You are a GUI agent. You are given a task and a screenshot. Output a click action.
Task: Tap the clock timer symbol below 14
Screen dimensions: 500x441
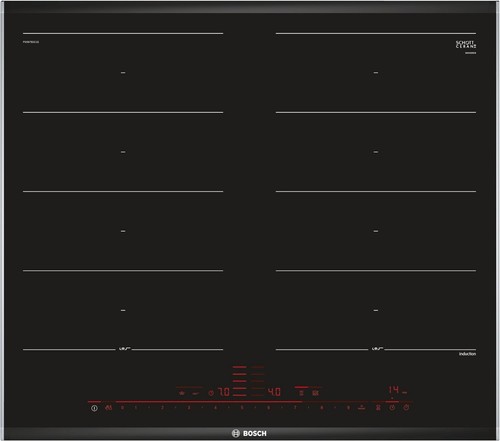[392, 407]
